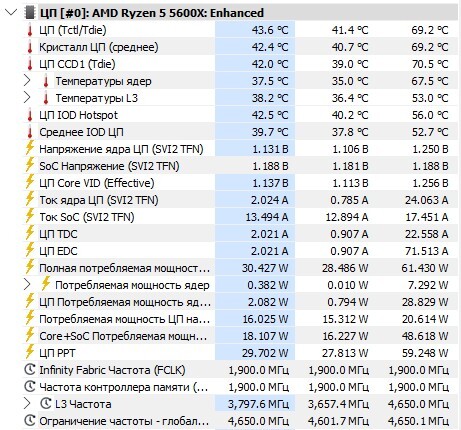Image resolution: width=461 pixels, height=430 pixels.
Task: Click thermometer icon beside ЦП IOD Hotspot
Action: [30, 115]
